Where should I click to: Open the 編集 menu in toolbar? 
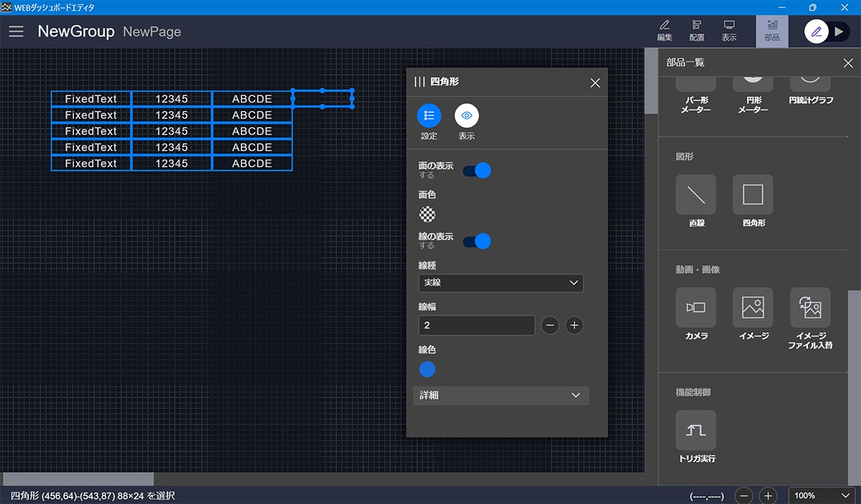point(664,31)
